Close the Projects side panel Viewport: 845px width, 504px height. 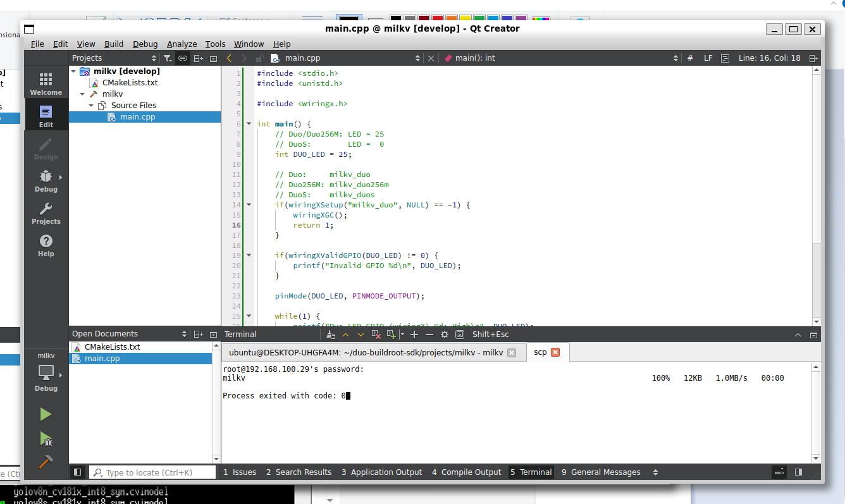click(213, 58)
